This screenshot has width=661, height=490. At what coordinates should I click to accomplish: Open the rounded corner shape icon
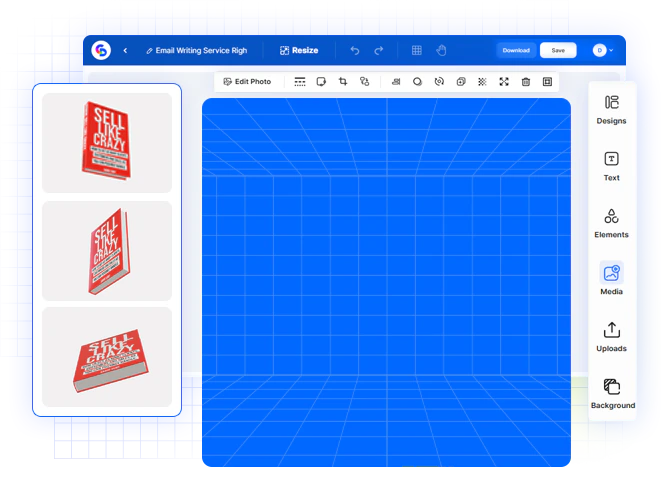click(x=321, y=81)
